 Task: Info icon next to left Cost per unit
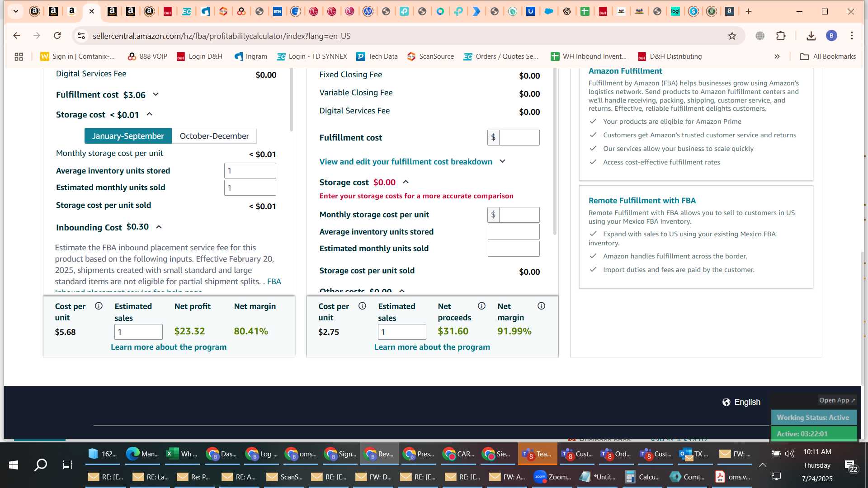[99, 306]
